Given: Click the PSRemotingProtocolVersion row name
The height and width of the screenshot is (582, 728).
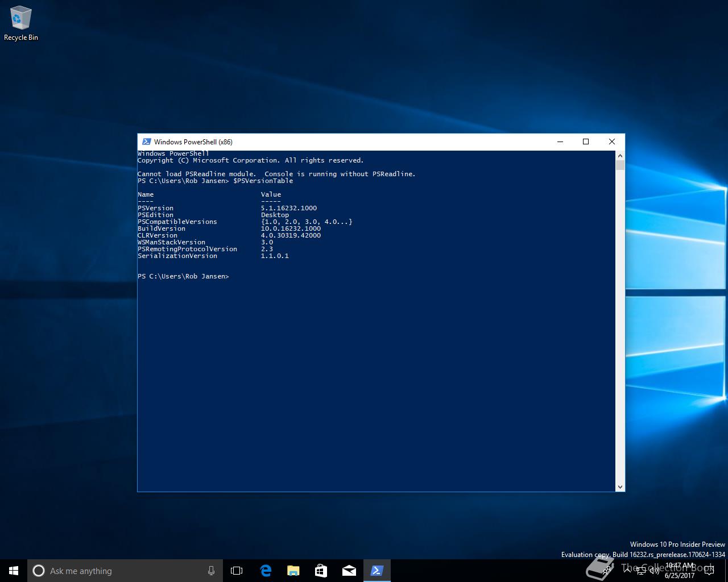Looking at the screenshot, I should point(187,249).
